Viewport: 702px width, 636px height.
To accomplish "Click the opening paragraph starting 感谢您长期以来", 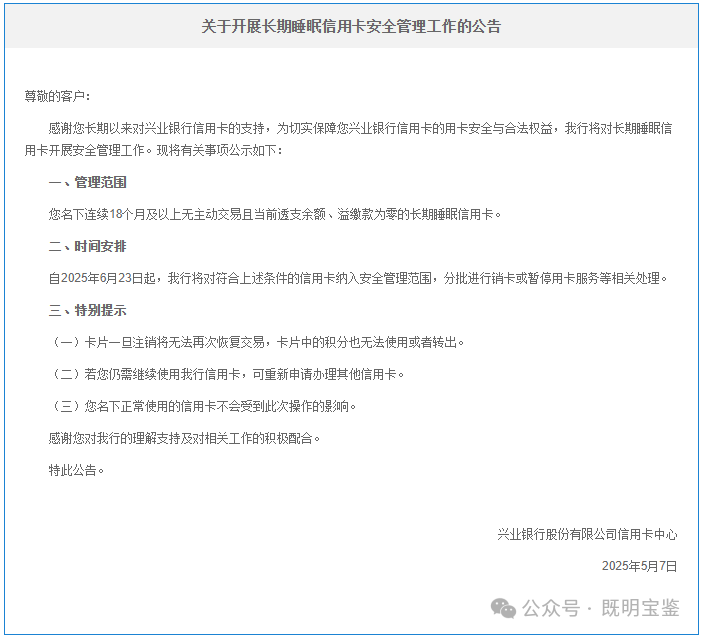I will (x=348, y=139).
